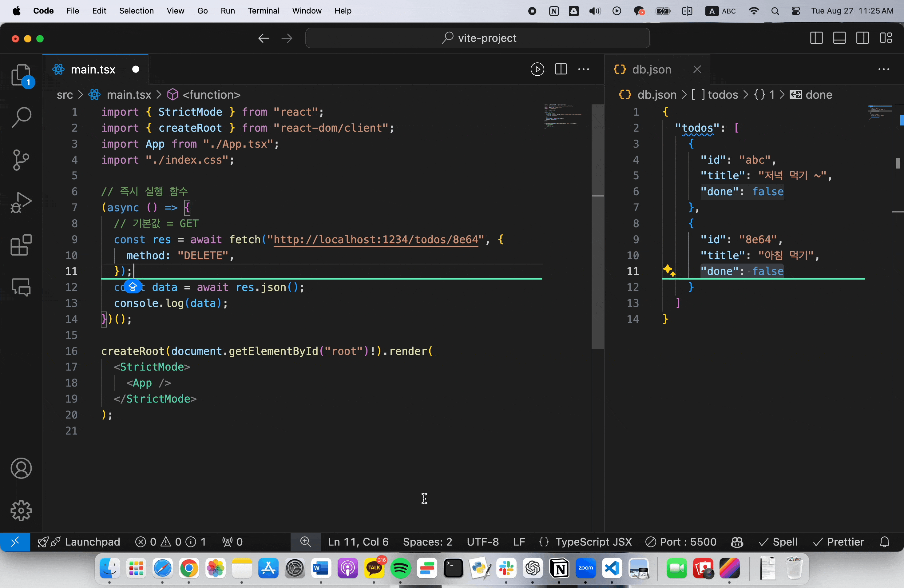
Task: Switch to the db.json tab
Action: click(x=652, y=70)
